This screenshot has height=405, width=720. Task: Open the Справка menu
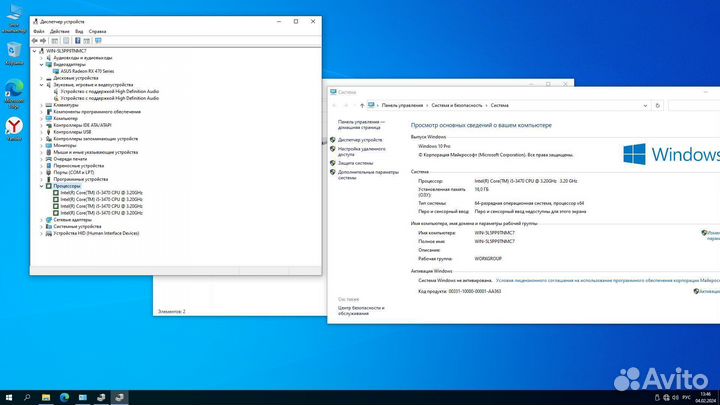(x=97, y=31)
